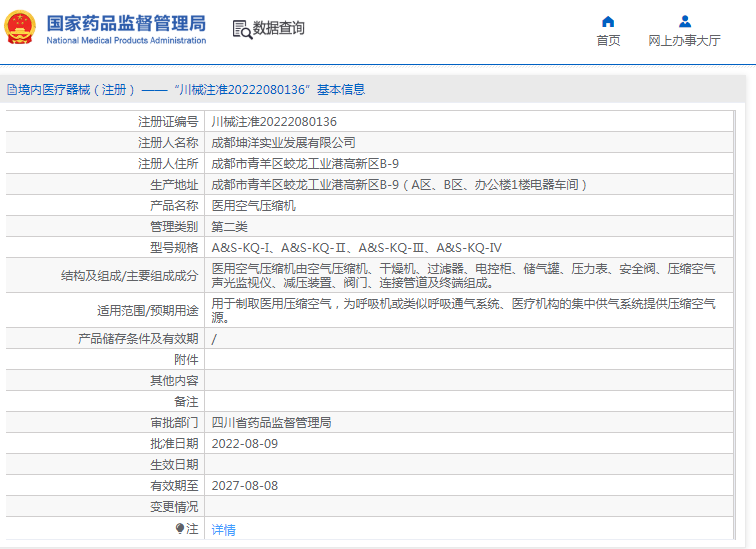Click the document icon before 境内医疗器械
Screen dimensions: 756x549
11,90
